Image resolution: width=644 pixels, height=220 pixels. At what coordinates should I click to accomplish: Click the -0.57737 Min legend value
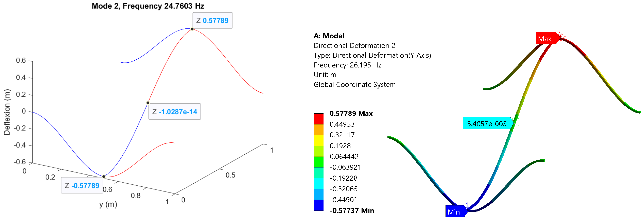click(x=352, y=211)
